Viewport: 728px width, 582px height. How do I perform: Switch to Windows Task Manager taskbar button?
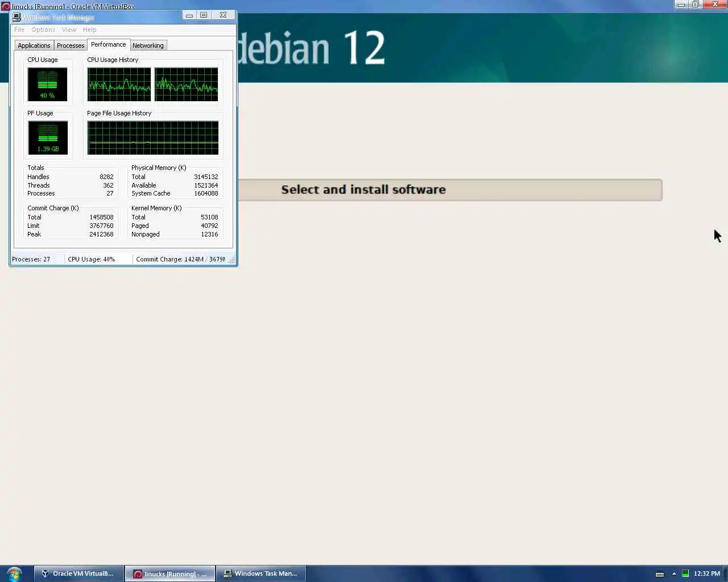point(261,573)
